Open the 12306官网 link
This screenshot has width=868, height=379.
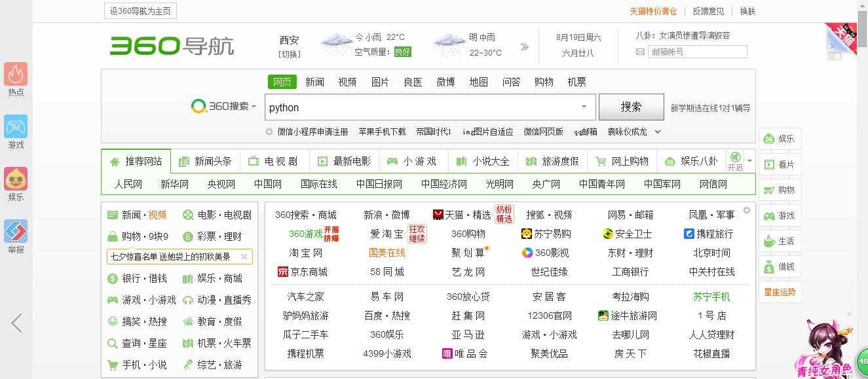coord(550,316)
